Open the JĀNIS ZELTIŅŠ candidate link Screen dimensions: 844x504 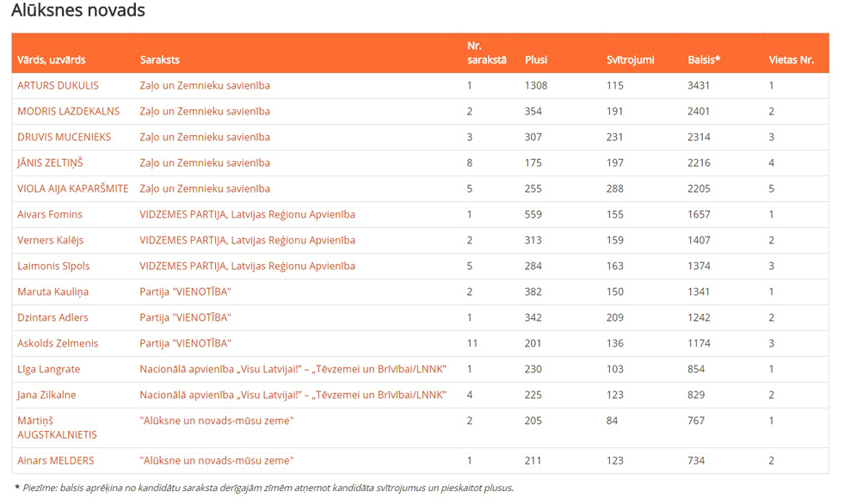click(x=50, y=163)
